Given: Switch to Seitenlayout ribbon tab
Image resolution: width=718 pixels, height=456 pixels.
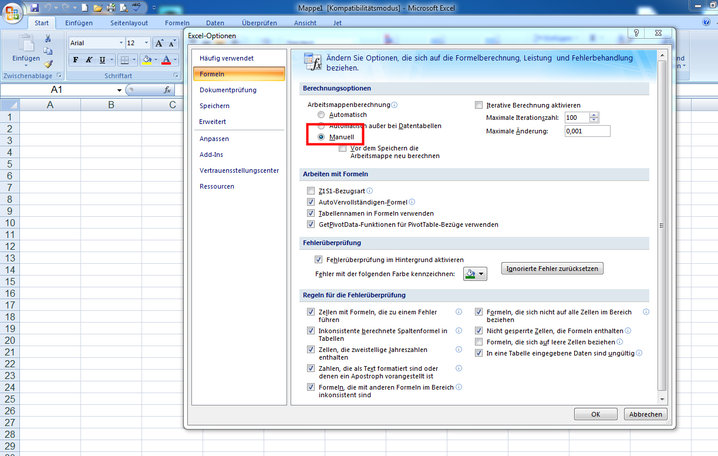Looking at the screenshot, I should (129, 23).
